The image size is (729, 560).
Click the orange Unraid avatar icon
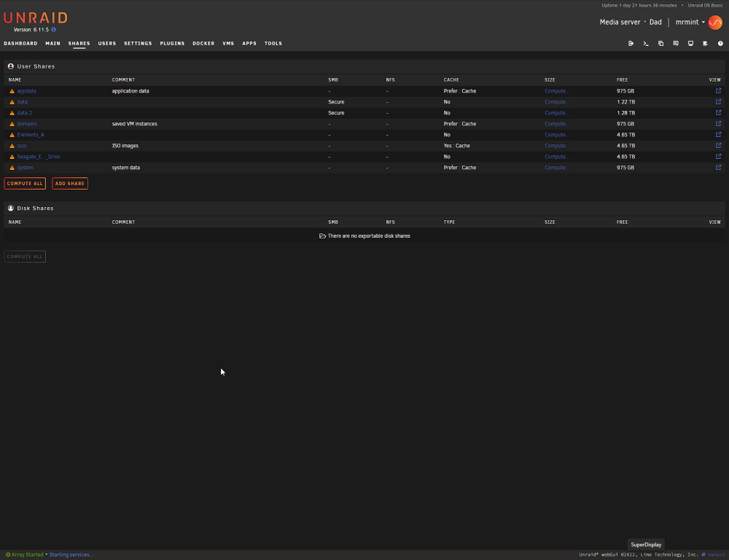point(715,23)
